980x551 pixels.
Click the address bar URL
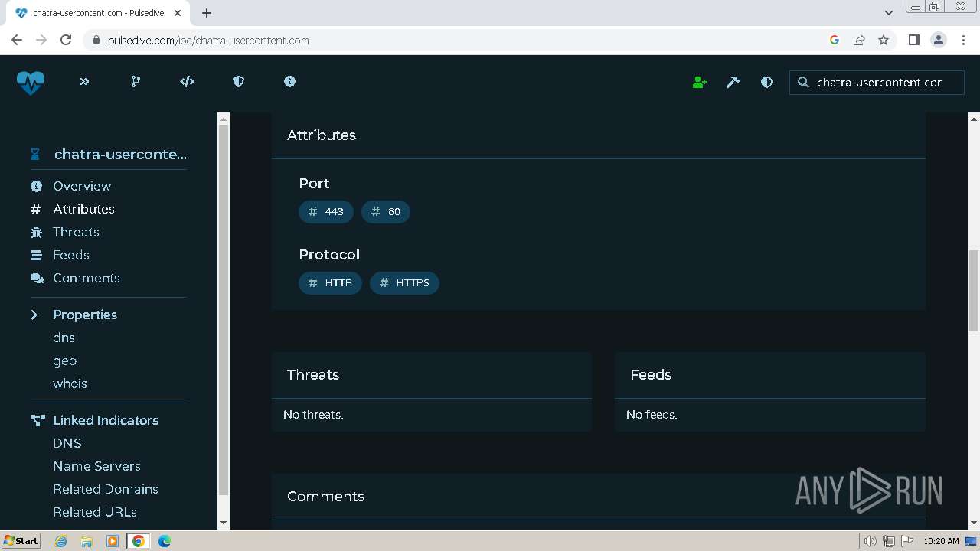click(x=208, y=41)
